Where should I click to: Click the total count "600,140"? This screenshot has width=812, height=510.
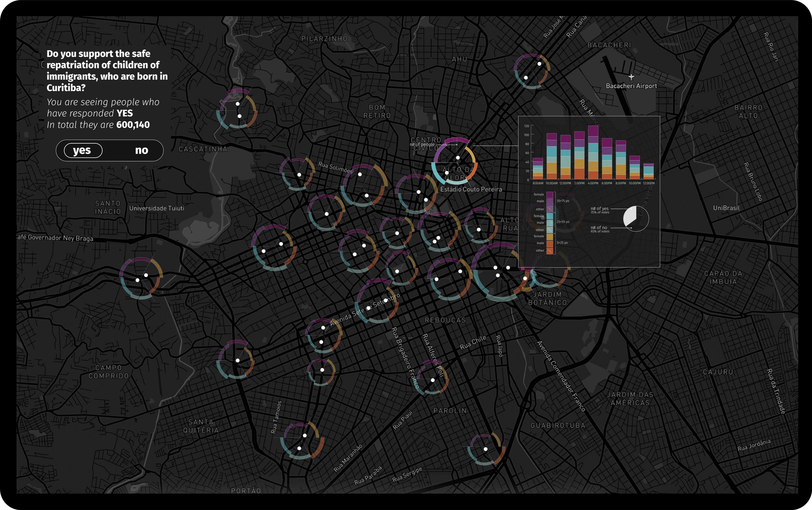click(x=133, y=125)
